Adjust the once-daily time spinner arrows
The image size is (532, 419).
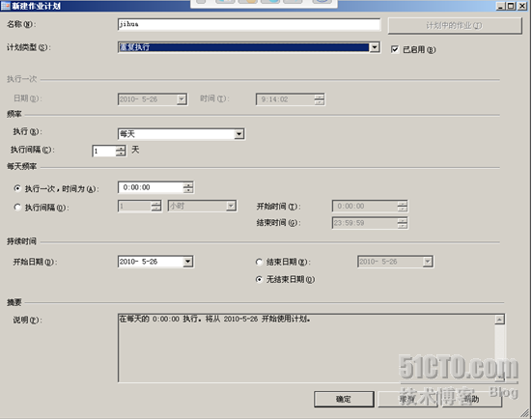(188, 187)
